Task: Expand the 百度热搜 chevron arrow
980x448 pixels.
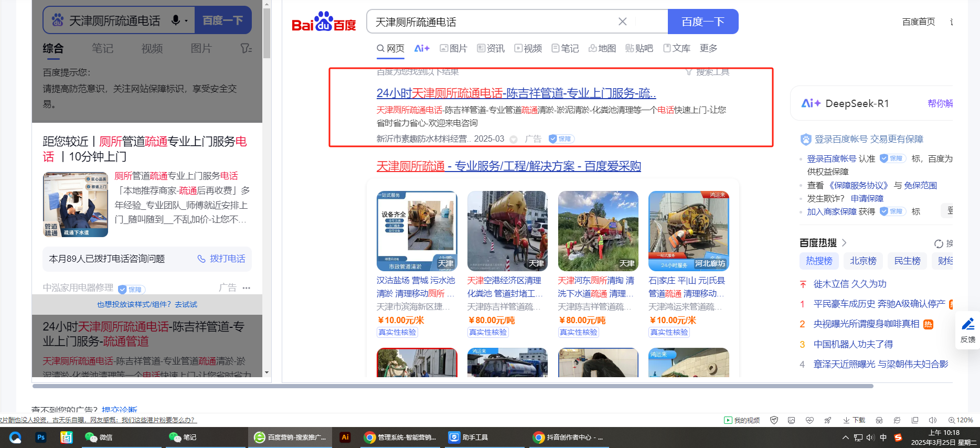Action: coord(844,243)
